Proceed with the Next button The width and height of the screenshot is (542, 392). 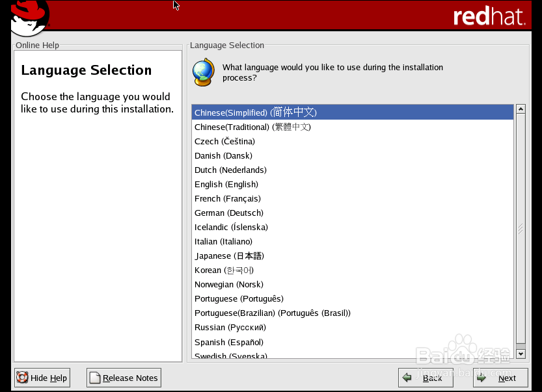pyautogui.click(x=500, y=378)
